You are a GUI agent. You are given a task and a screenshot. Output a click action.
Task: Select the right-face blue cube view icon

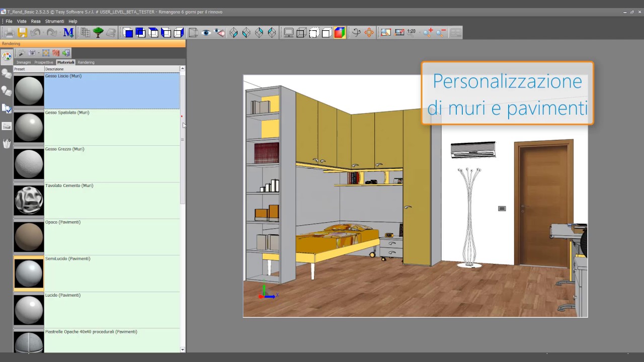point(179,33)
